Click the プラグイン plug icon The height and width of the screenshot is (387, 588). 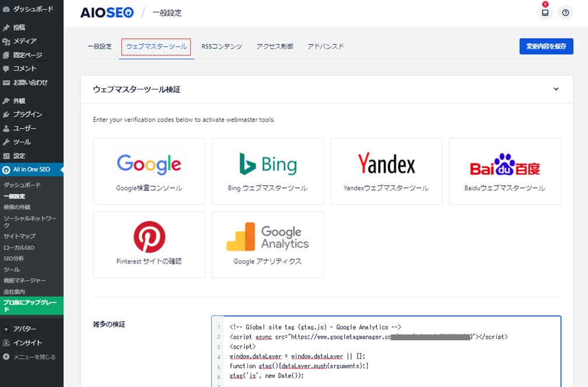pos(6,114)
